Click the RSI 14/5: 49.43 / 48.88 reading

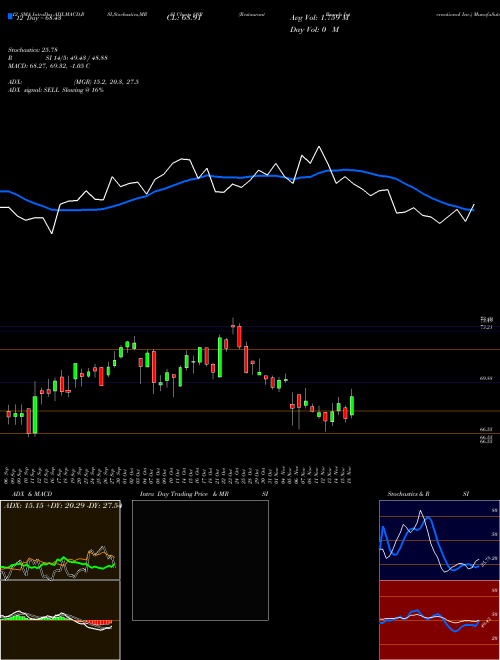click(58, 58)
